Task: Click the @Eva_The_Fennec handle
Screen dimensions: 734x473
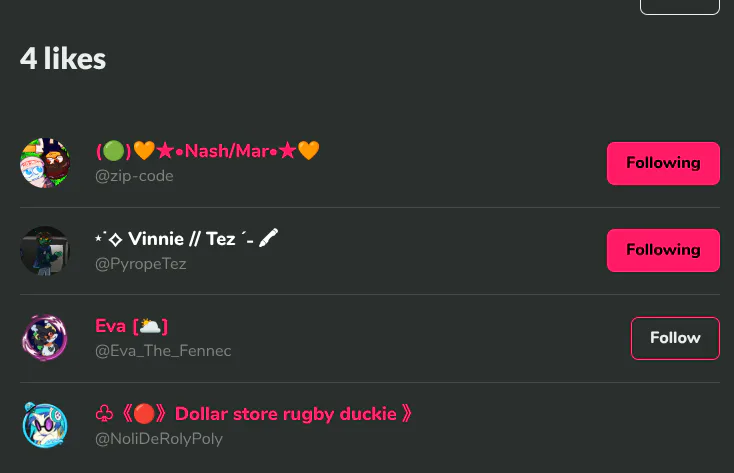Action: pos(163,351)
